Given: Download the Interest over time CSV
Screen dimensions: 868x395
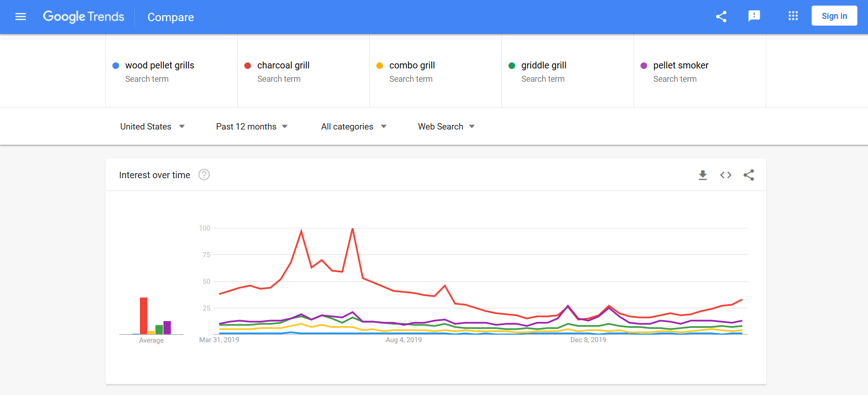Looking at the screenshot, I should pyautogui.click(x=702, y=175).
